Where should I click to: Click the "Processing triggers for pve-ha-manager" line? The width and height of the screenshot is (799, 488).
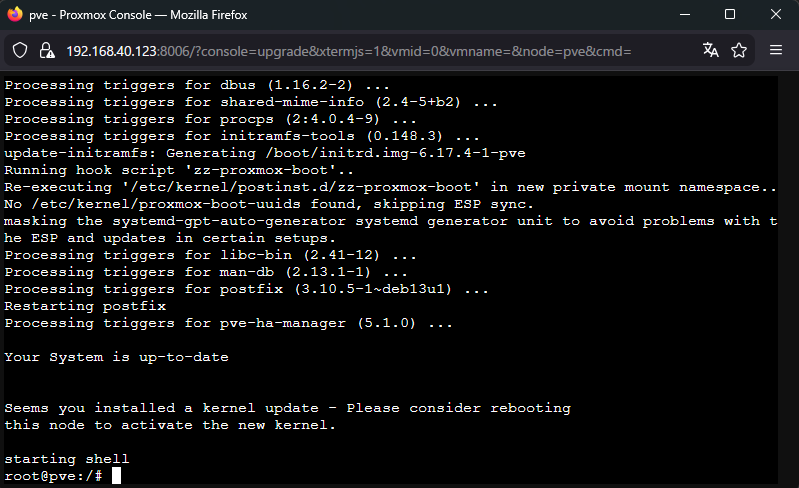point(228,323)
